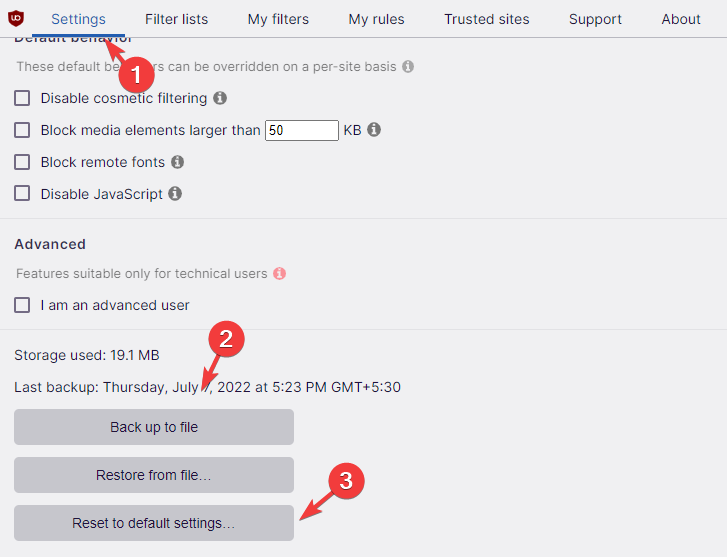Focus the media size KB input field

coord(302,130)
